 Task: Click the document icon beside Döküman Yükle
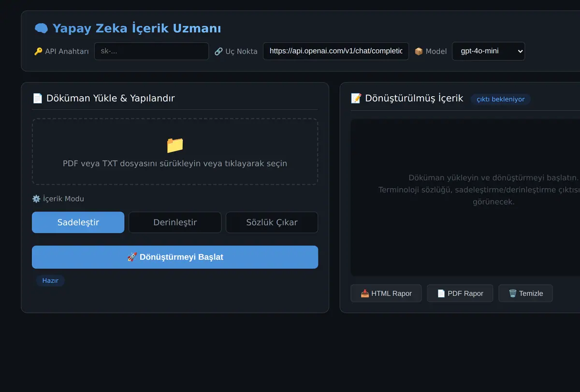37,98
